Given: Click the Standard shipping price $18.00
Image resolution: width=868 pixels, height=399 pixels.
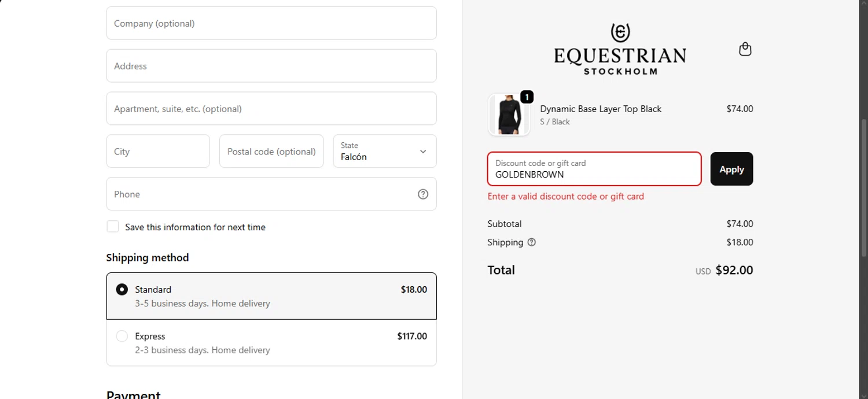Looking at the screenshot, I should point(414,289).
